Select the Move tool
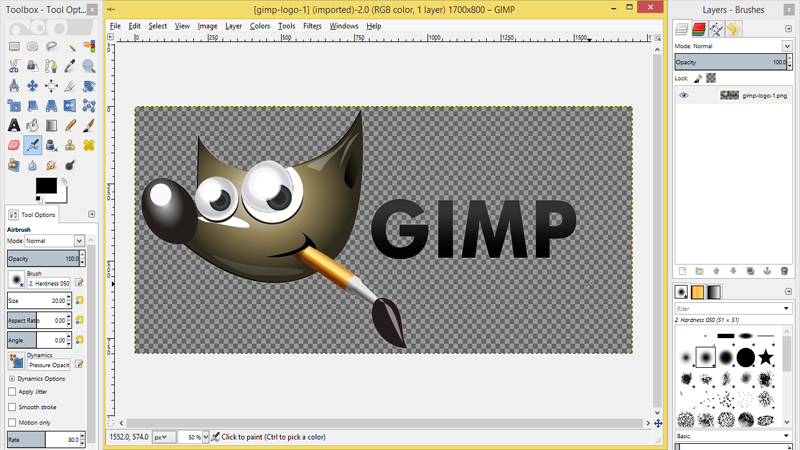The height and width of the screenshot is (450, 800). point(33,86)
